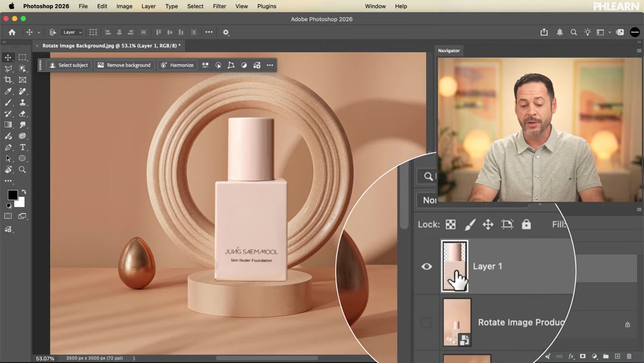The image size is (644, 363).
Task: Click the Select subject button
Action: click(x=69, y=65)
